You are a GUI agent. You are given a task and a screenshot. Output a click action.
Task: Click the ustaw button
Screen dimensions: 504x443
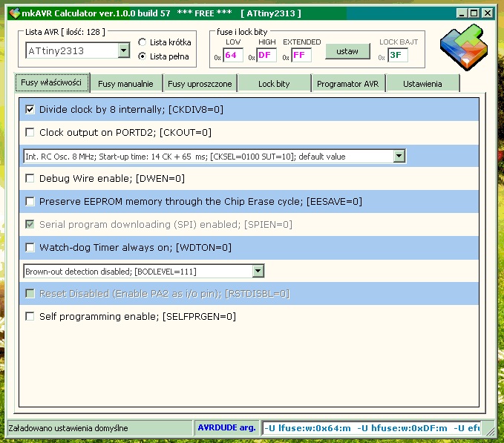click(x=347, y=51)
